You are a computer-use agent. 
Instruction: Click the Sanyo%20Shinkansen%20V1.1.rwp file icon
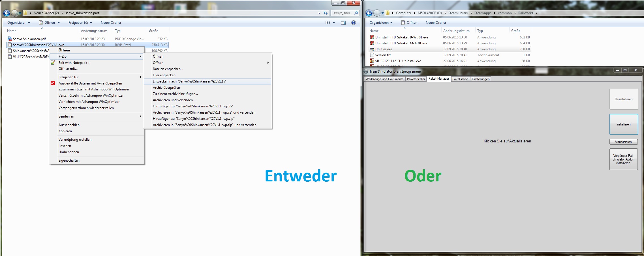click(10, 45)
